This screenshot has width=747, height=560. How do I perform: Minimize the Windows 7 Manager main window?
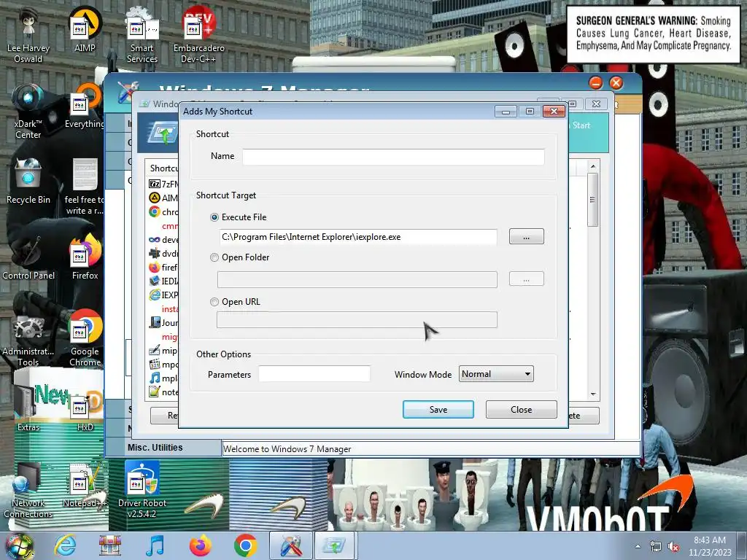(595, 83)
